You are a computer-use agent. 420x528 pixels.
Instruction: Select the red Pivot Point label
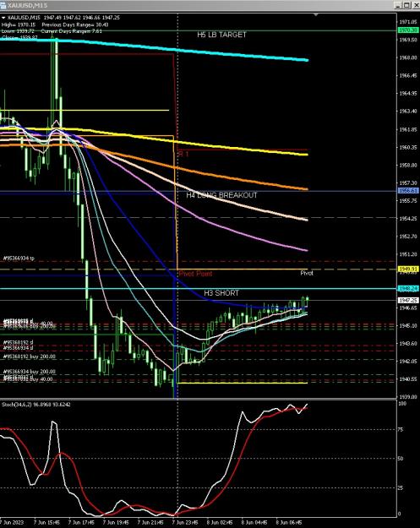[196, 274]
